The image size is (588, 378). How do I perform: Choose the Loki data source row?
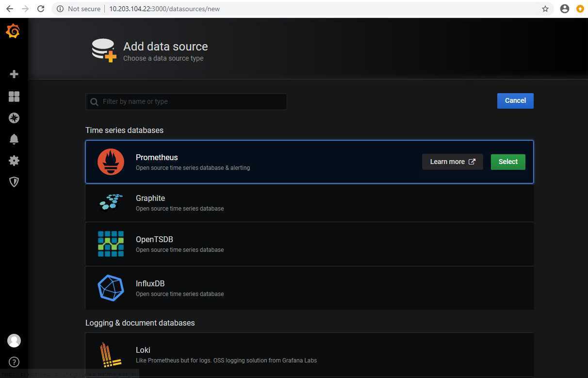pos(310,355)
